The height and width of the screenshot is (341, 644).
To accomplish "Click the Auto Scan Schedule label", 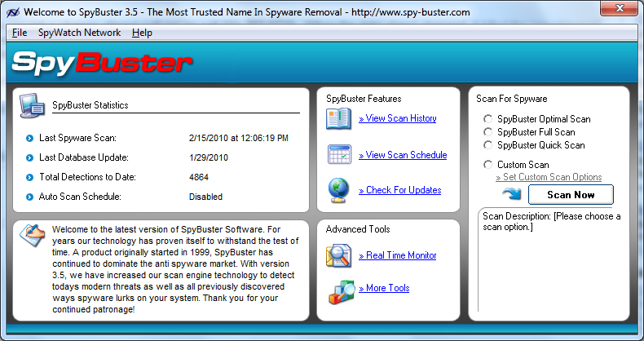I will tap(80, 197).
